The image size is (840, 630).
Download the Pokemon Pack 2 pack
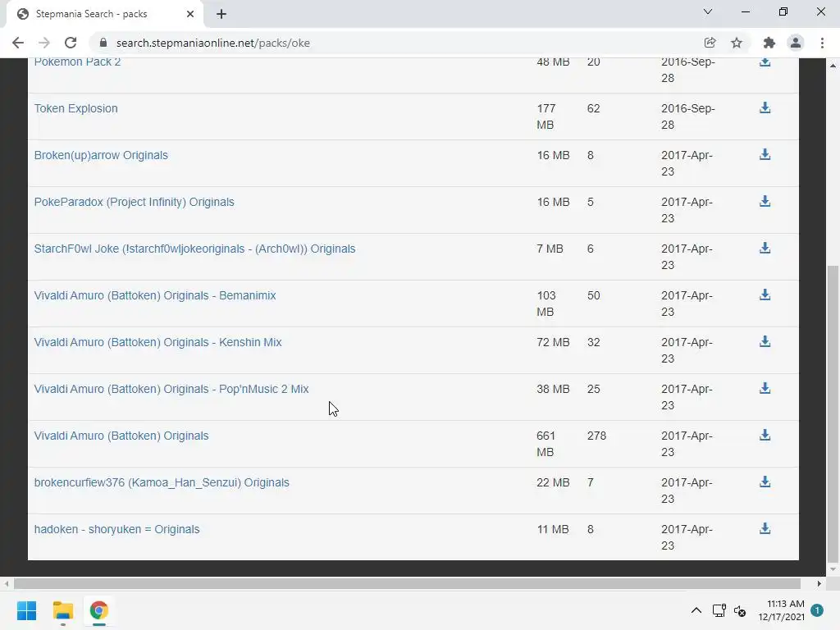765,62
